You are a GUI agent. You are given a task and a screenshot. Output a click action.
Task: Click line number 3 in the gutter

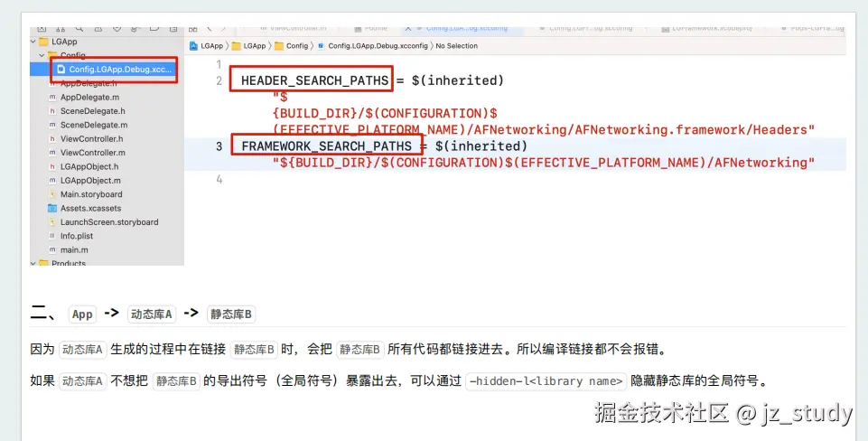point(219,146)
